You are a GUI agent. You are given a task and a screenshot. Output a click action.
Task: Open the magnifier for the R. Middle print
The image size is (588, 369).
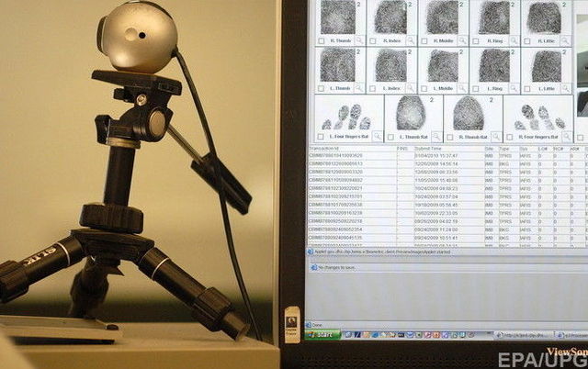click(463, 40)
